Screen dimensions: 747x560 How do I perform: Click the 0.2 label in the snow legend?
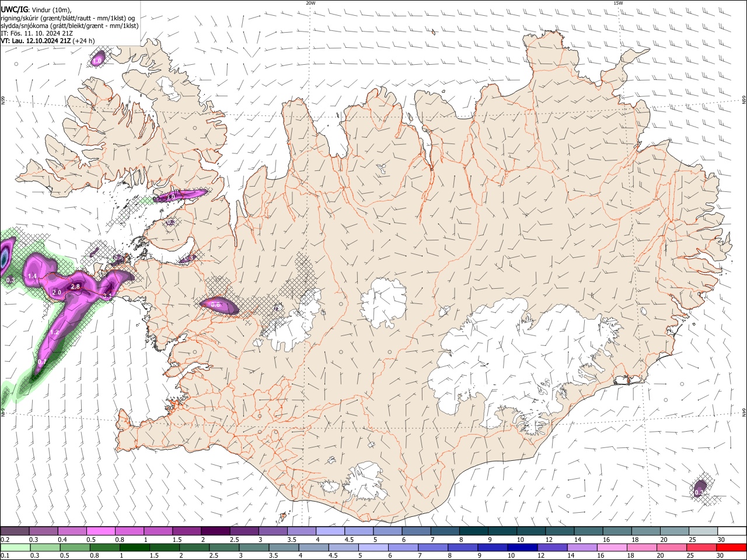click(x=5, y=540)
